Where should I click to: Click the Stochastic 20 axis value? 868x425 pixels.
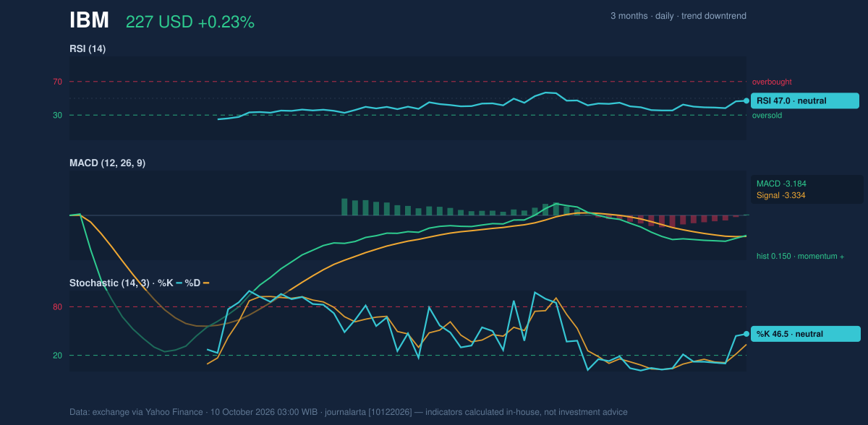tap(57, 356)
